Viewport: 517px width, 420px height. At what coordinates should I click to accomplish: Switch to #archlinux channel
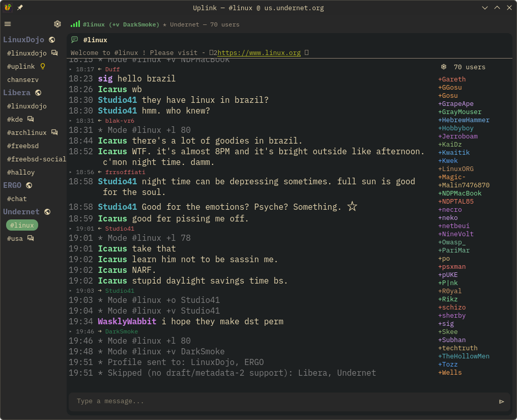tap(26, 132)
